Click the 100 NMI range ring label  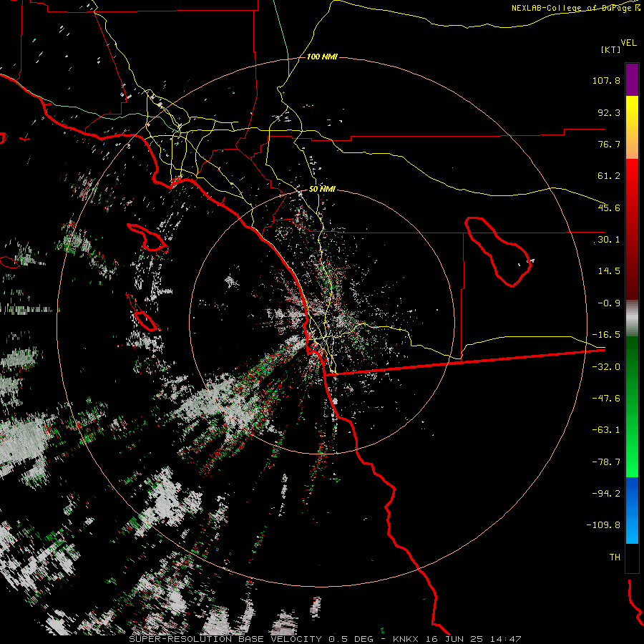(x=322, y=57)
